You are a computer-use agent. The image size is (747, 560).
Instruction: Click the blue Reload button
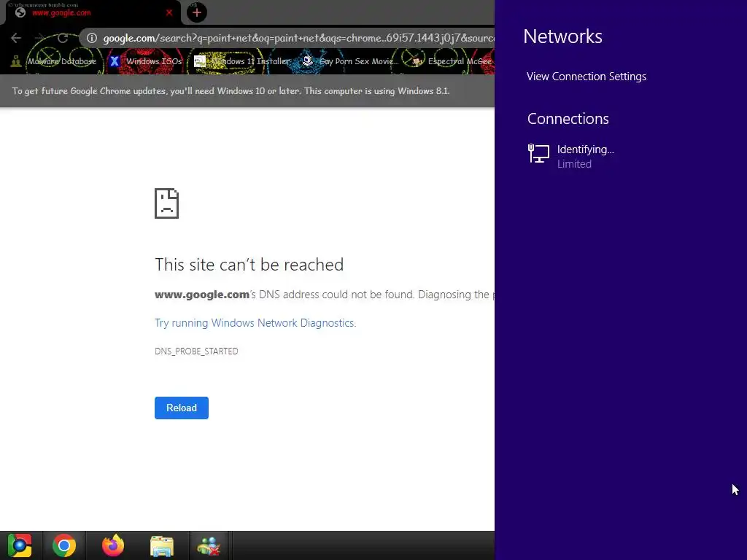[x=182, y=408]
